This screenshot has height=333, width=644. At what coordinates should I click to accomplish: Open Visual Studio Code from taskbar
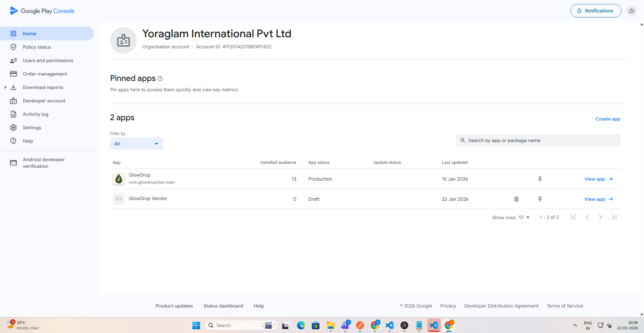[x=389, y=325]
